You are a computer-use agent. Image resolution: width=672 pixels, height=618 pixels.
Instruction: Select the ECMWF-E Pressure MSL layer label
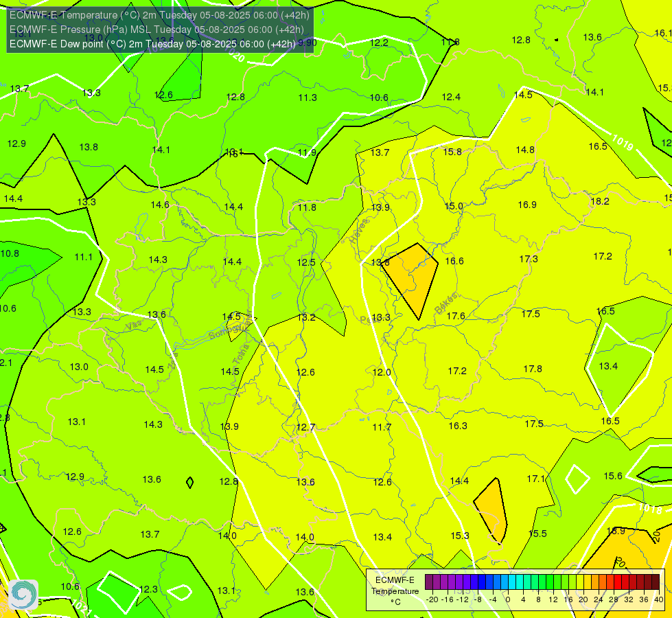click(157, 30)
